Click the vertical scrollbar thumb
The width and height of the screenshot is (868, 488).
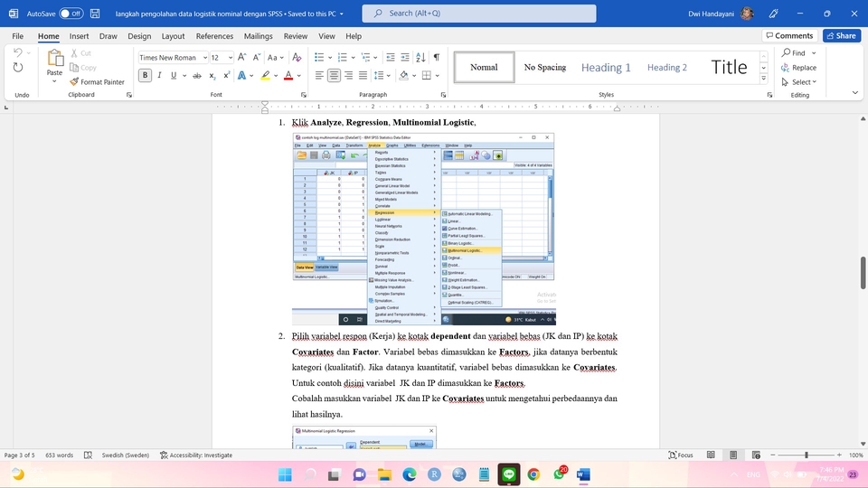(x=863, y=273)
